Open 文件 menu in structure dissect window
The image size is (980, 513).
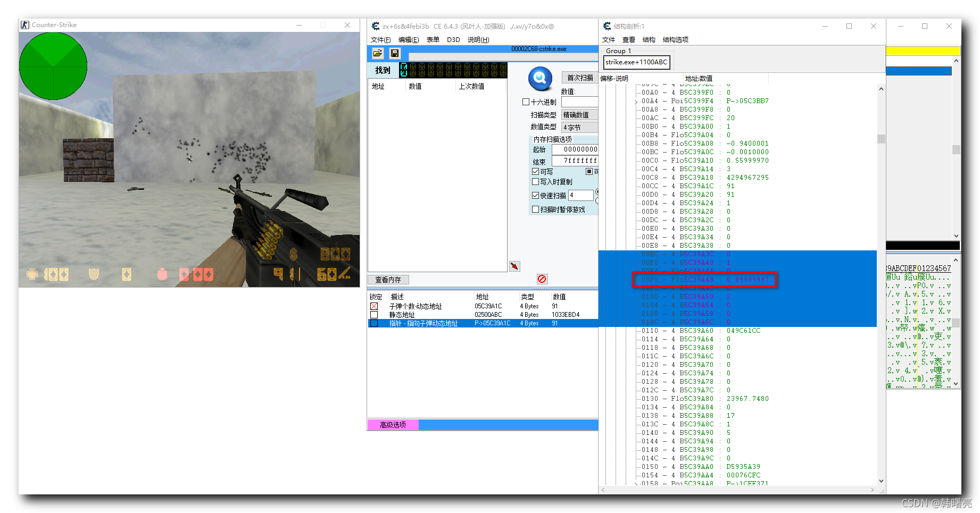click(609, 40)
